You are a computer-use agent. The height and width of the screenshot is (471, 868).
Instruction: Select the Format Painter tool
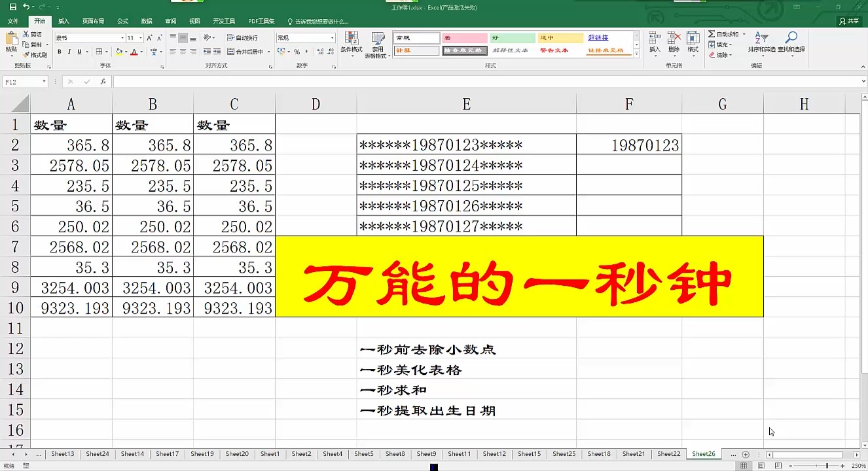click(35, 55)
